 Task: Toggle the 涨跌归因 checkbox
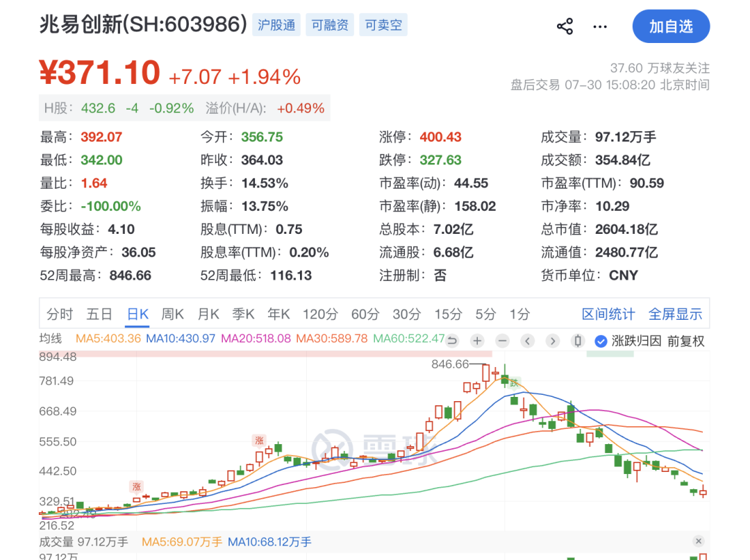(x=601, y=341)
